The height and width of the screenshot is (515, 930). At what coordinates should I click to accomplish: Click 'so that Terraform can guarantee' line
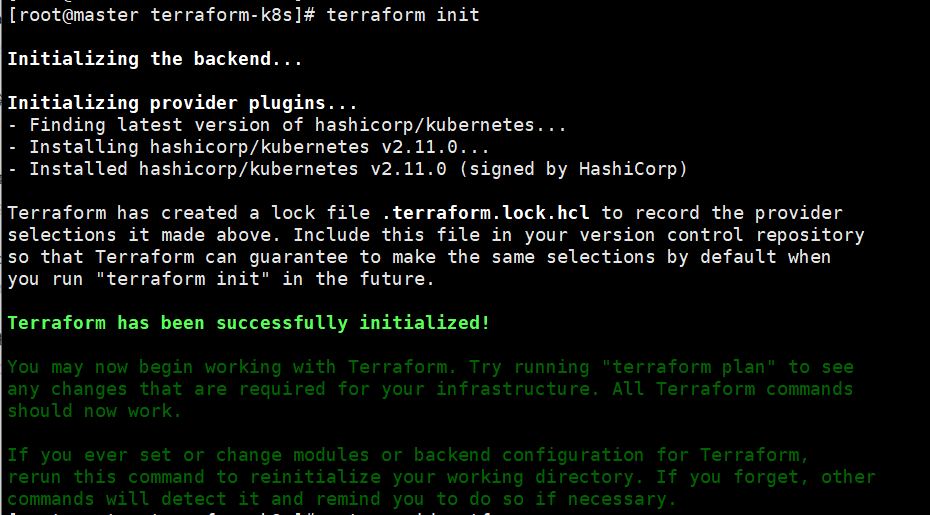(x=419, y=257)
